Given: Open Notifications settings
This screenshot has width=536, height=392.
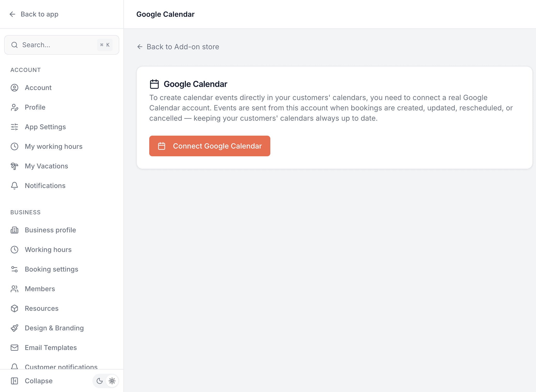Looking at the screenshot, I should [62, 186].
